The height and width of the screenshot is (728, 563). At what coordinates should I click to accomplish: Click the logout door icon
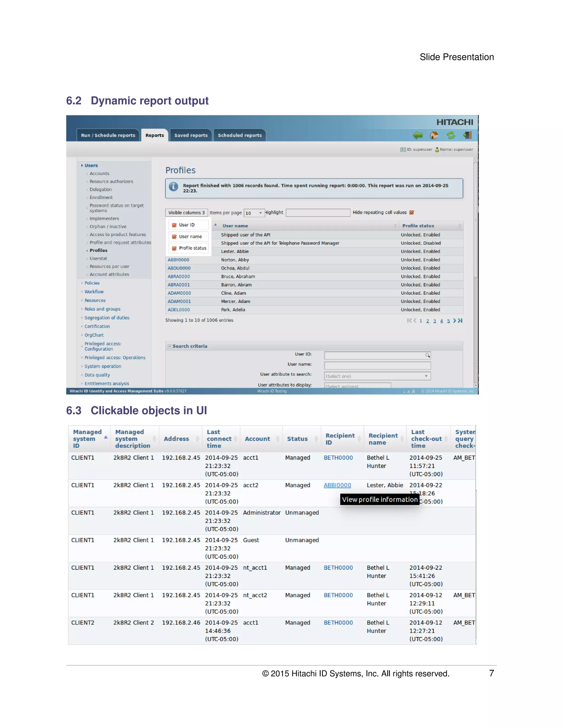click(x=467, y=135)
